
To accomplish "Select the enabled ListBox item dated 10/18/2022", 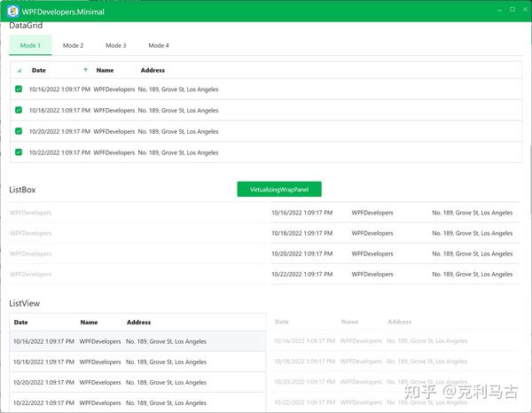I will point(395,233).
